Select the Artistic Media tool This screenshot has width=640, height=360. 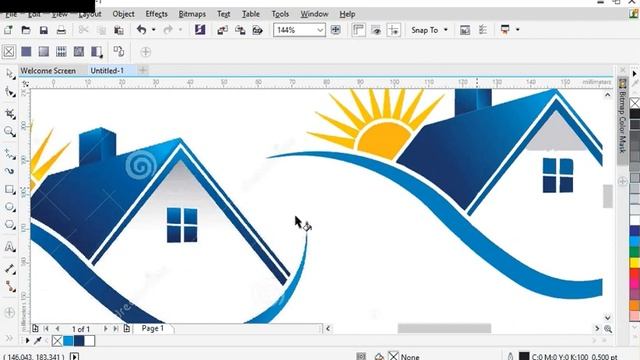click(10, 171)
